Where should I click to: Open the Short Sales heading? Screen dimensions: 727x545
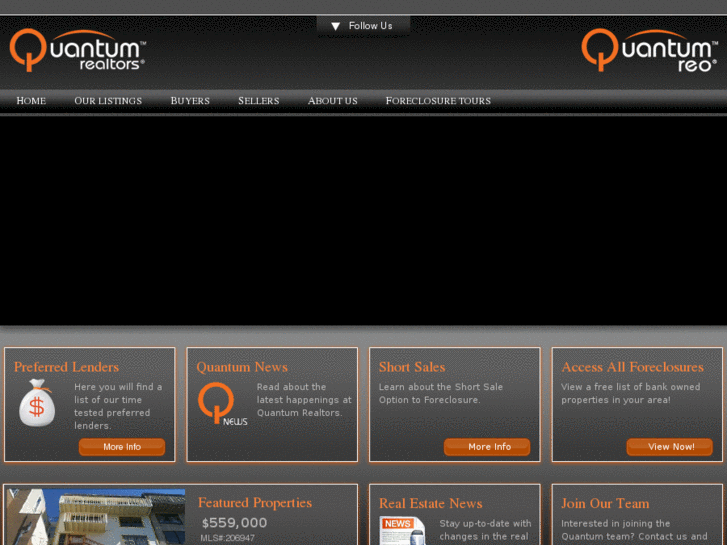click(x=412, y=367)
